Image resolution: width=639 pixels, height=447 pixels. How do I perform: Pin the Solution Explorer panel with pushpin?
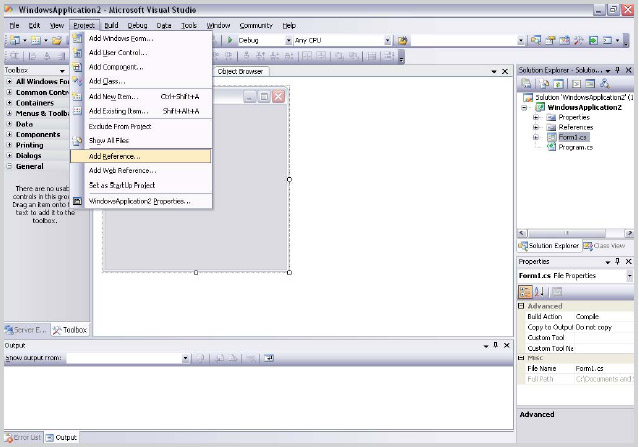618,70
